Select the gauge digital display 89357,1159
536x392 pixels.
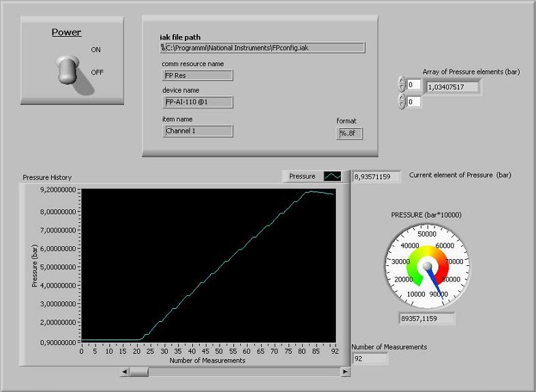pos(427,318)
